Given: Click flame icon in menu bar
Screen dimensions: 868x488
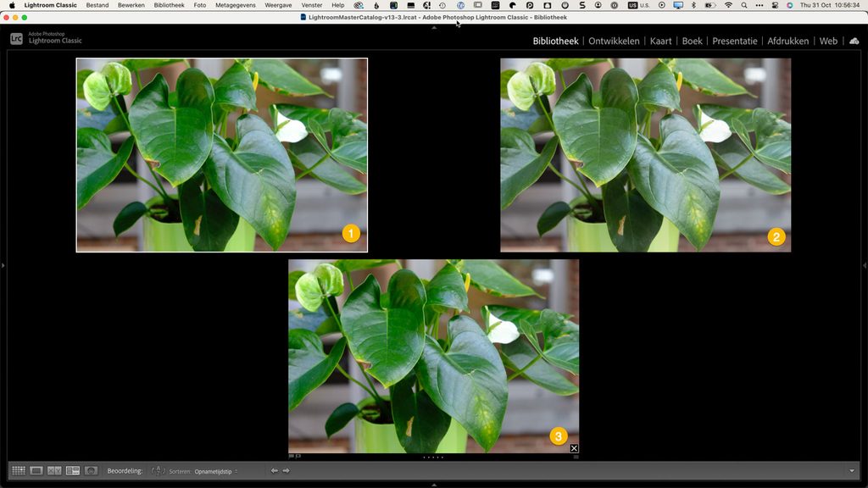Looking at the screenshot, I should point(376,5).
